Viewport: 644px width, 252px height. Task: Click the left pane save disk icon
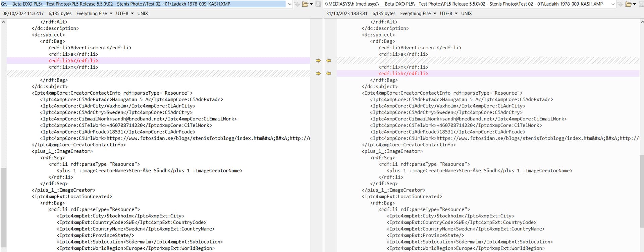(x=318, y=4)
